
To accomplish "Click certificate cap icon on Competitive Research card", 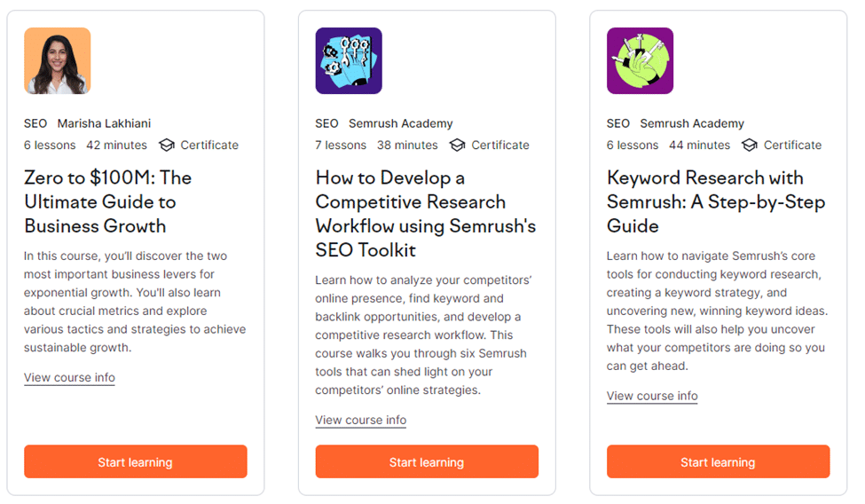I will (457, 146).
